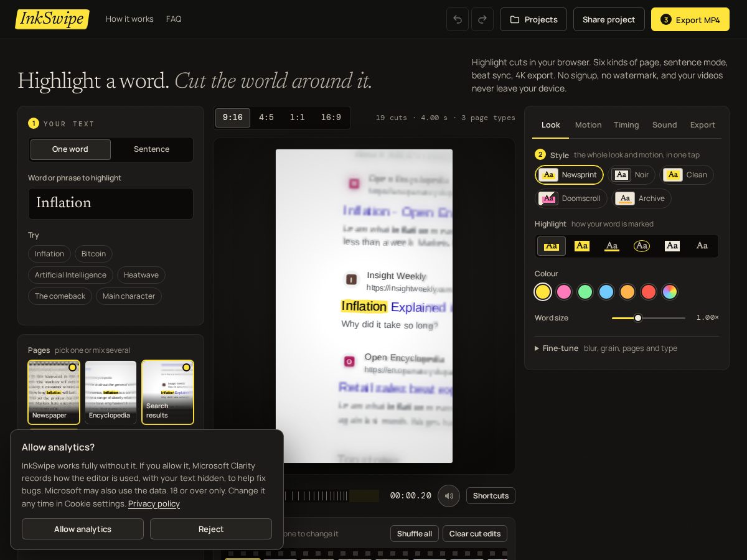The width and height of the screenshot is (747, 560).
Task: Apply the Doomscroll style preset
Action: pyautogui.click(x=571, y=198)
